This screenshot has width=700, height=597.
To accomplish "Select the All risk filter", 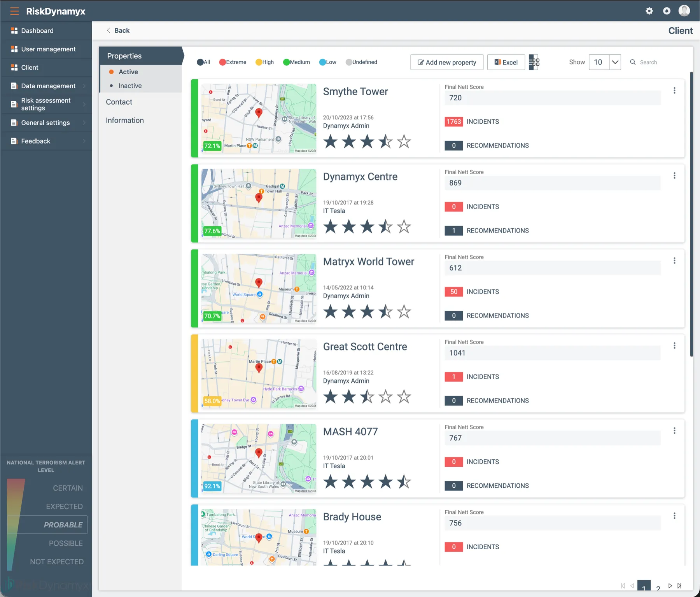I will tap(203, 62).
